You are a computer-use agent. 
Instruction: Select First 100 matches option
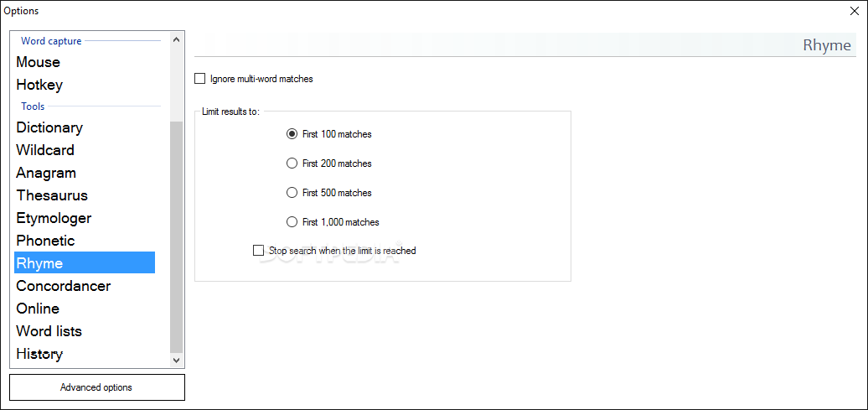[x=292, y=134]
